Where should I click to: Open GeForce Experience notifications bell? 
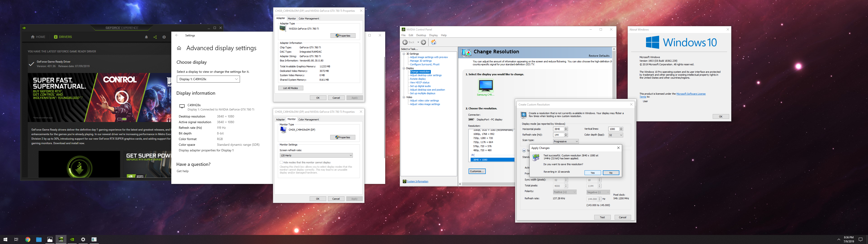(146, 37)
